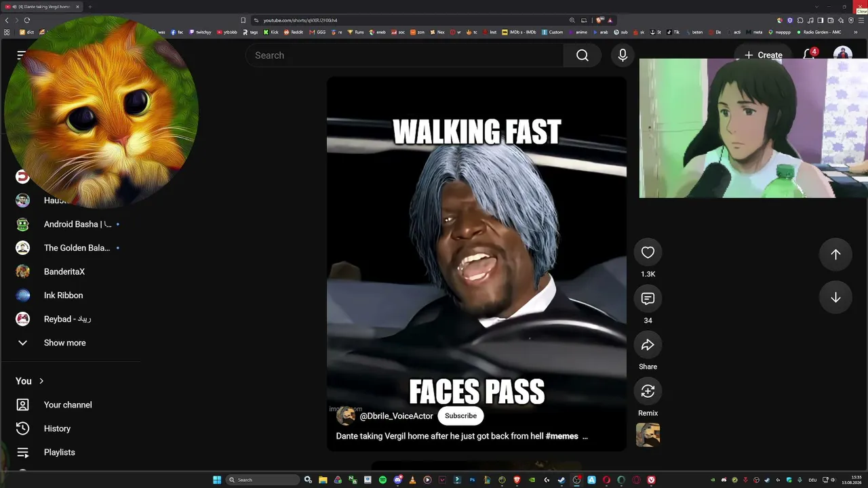Open Photoshop from the taskbar
868x488 pixels.
(472, 480)
